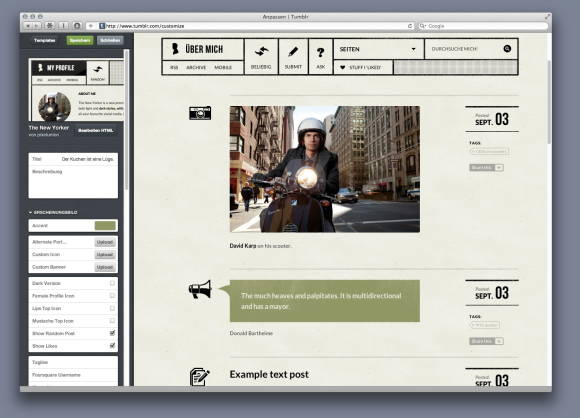
Task: Click the Titel input field in the sidebar
Action: click(x=73, y=159)
